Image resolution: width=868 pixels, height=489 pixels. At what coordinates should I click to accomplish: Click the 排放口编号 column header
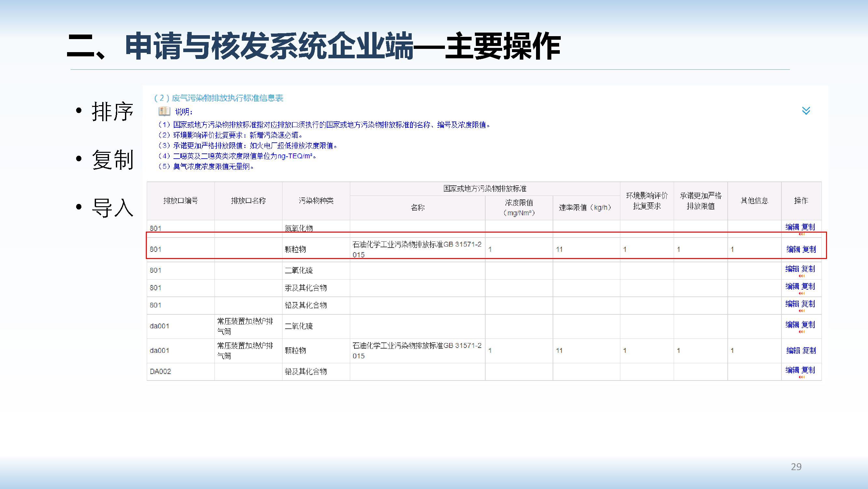click(x=180, y=201)
